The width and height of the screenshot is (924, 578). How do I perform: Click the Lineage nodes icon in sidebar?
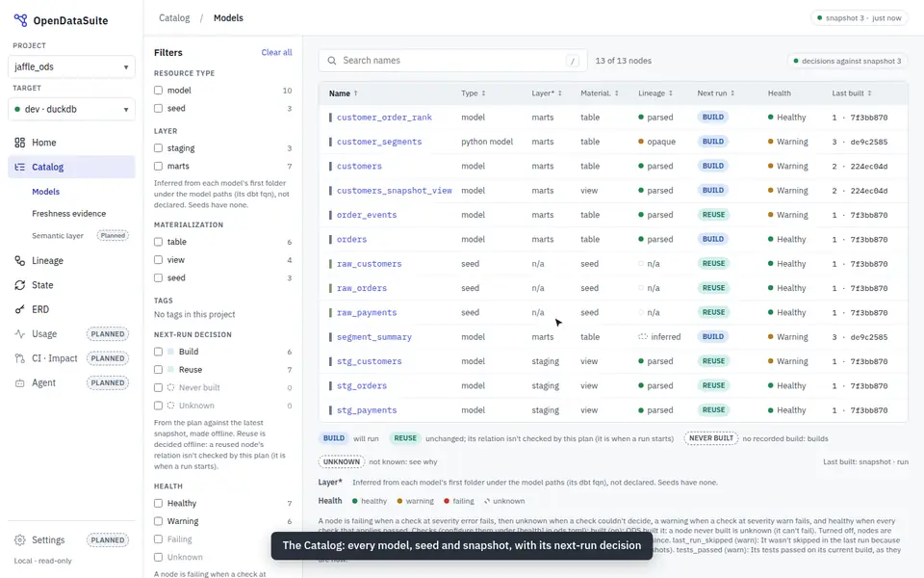pyautogui.click(x=20, y=261)
